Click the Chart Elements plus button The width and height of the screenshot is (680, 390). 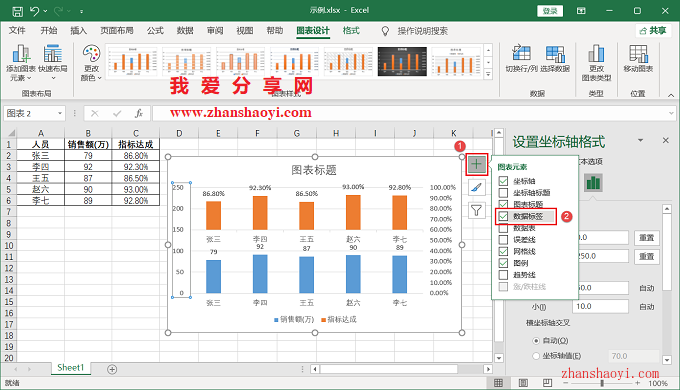[x=477, y=164]
